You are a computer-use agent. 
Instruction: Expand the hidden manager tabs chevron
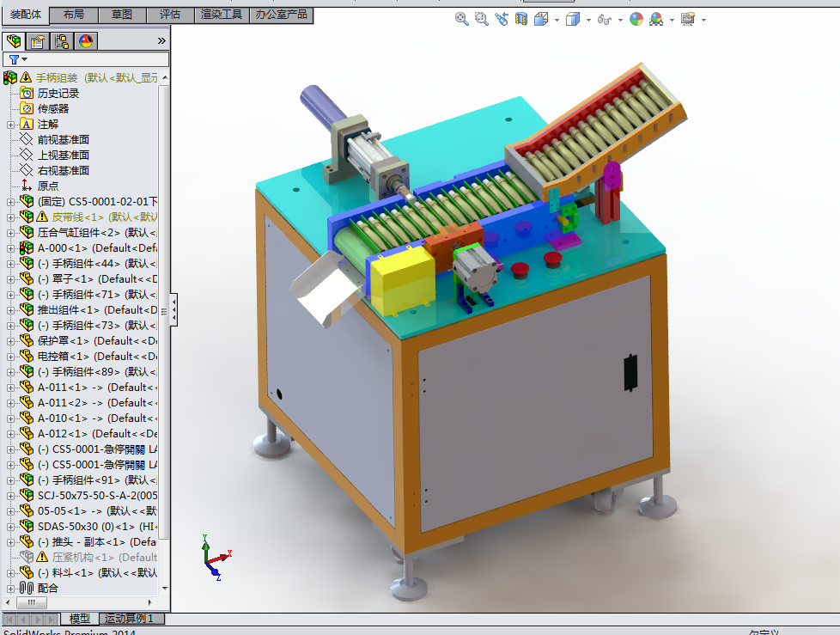(161, 40)
